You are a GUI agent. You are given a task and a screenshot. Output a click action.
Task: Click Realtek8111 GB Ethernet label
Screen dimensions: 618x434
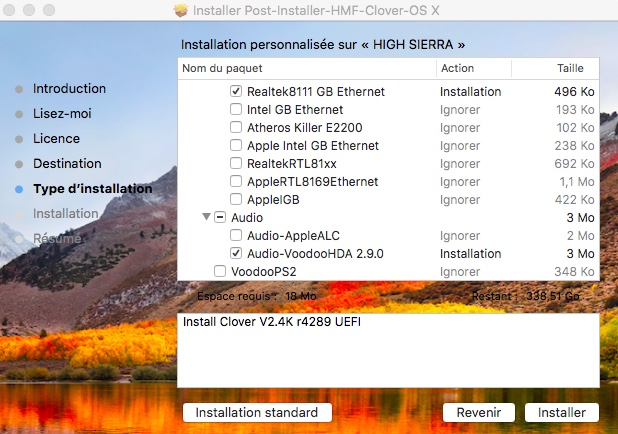coord(316,91)
